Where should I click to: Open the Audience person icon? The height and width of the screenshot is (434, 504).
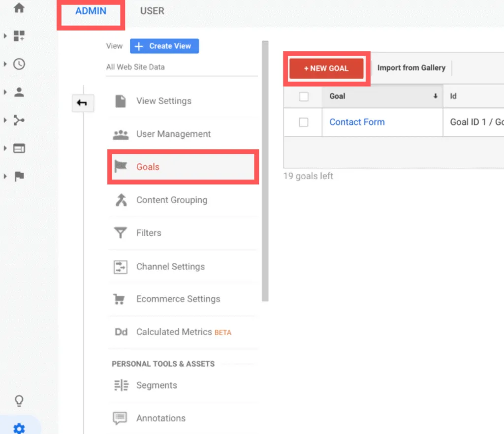coord(19,92)
